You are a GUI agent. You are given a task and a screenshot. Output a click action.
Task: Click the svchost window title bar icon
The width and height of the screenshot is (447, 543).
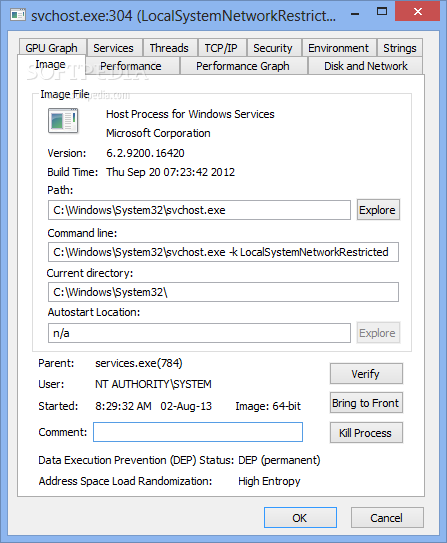click(18, 15)
